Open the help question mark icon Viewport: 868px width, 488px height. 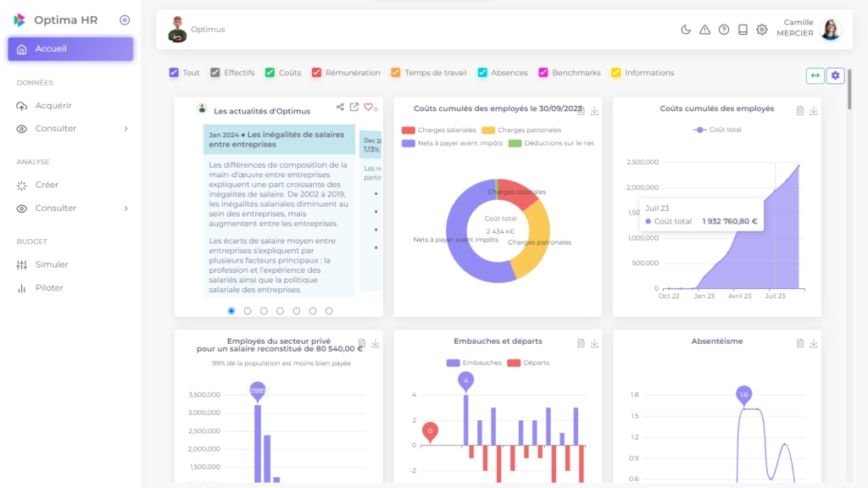(724, 30)
